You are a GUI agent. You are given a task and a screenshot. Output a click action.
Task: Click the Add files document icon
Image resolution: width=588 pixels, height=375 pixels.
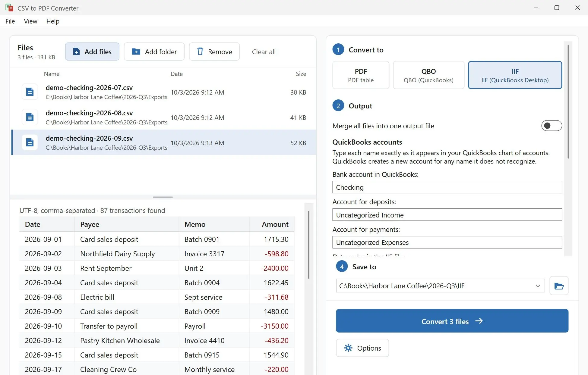(77, 52)
